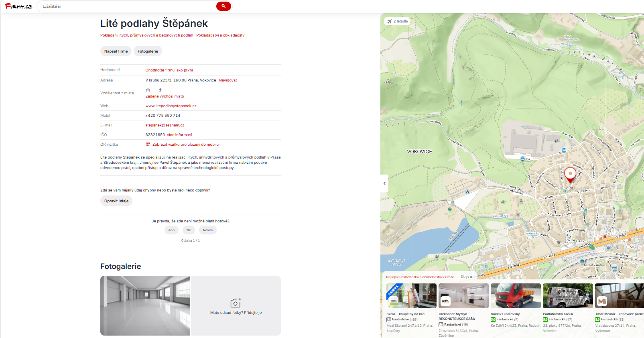Answer 'Ne' to cash payment question

pyautogui.click(x=189, y=230)
